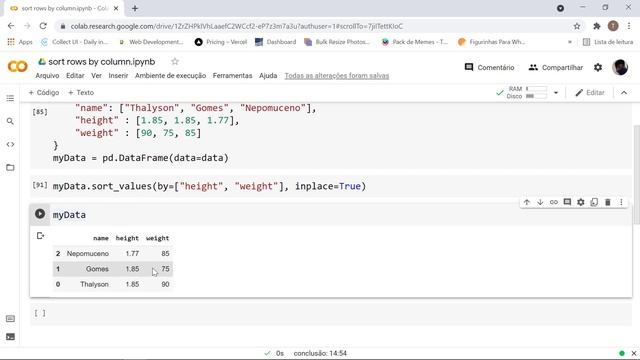640x360 pixels.
Task: Open Ambiente de execução menu
Action: click(x=170, y=76)
